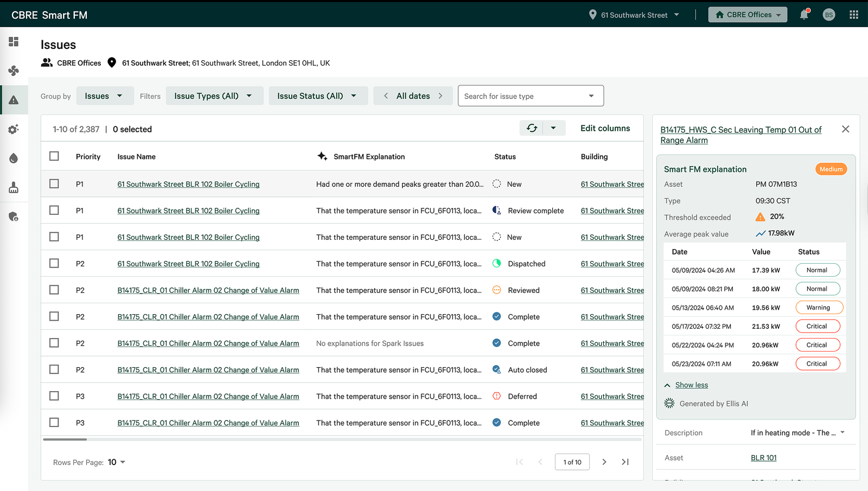Image resolution: width=868 pixels, height=491 pixels.
Task: Go to previous date range arrow
Action: [386, 96]
